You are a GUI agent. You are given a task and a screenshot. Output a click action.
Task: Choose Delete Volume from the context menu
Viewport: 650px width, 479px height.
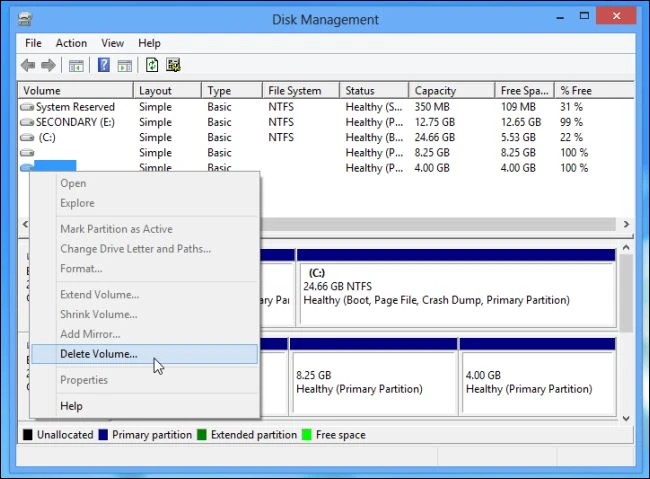(99, 354)
